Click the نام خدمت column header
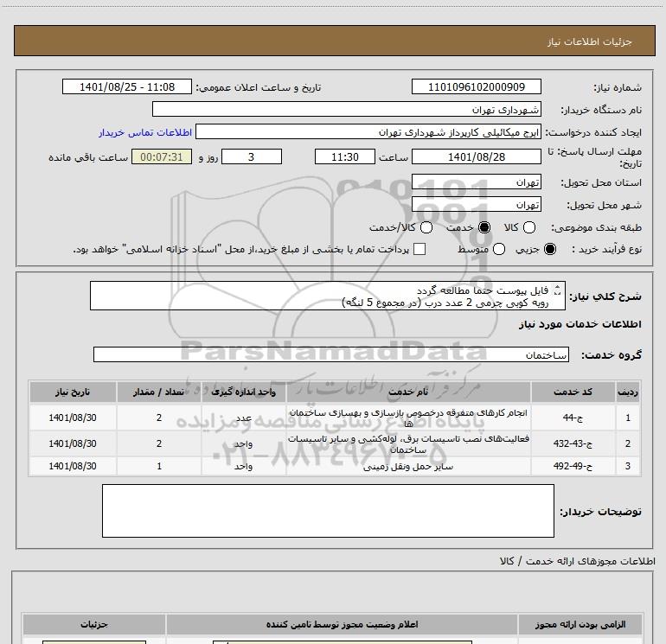Screen dimensions: 666x644 408,392
